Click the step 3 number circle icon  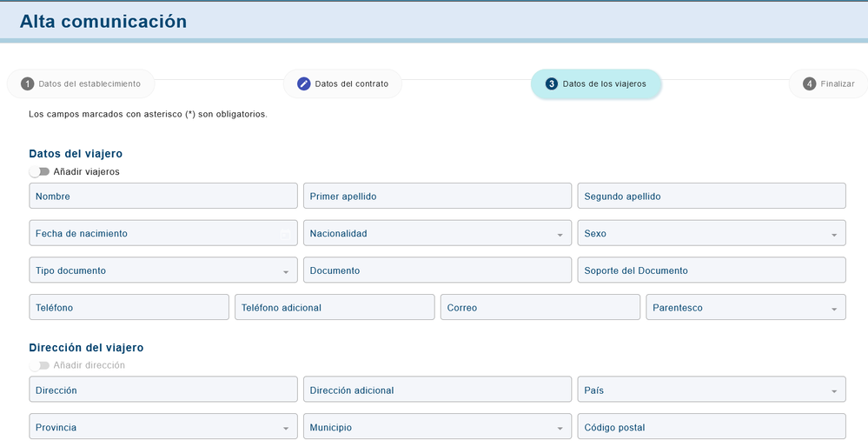point(552,84)
